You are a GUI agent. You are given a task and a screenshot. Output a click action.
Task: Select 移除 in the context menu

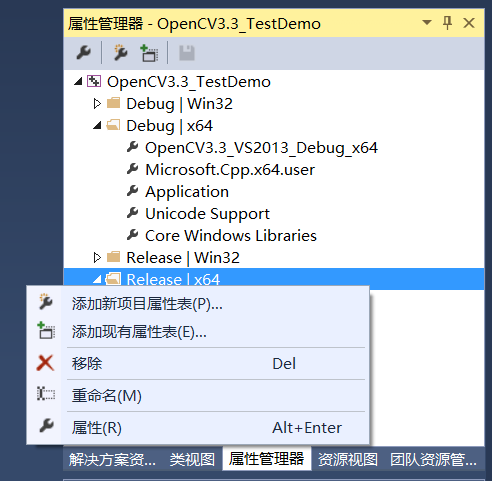(x=87, y=363)
